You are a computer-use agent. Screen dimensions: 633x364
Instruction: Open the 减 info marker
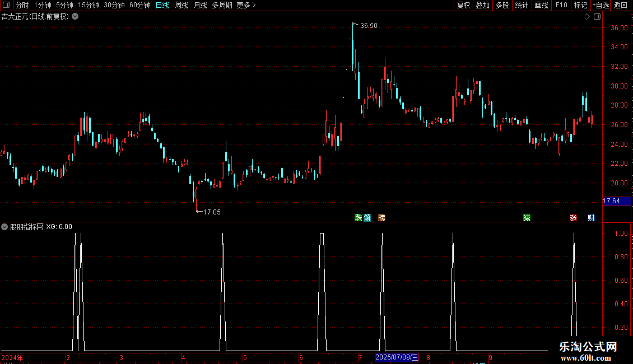click(x=527, y=217)
